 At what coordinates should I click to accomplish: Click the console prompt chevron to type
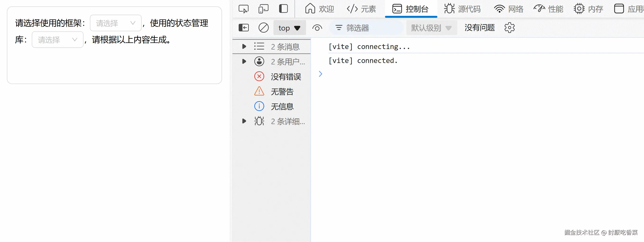pos(320,74)
